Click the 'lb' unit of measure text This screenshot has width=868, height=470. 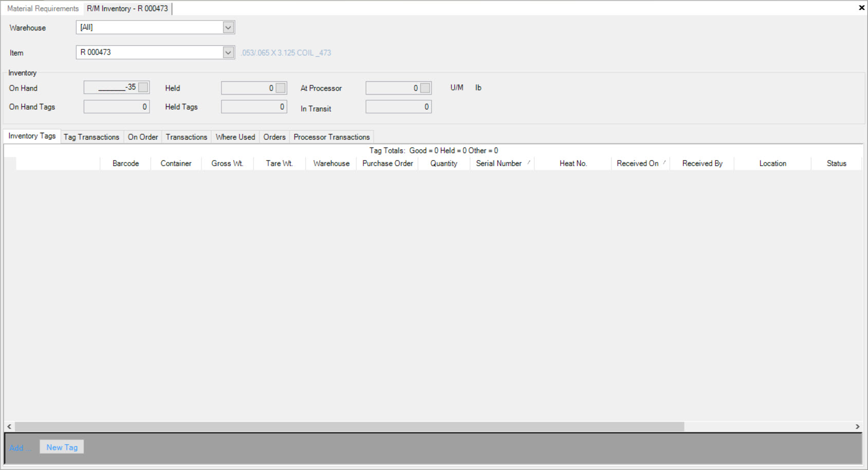(x=478, y=87)
